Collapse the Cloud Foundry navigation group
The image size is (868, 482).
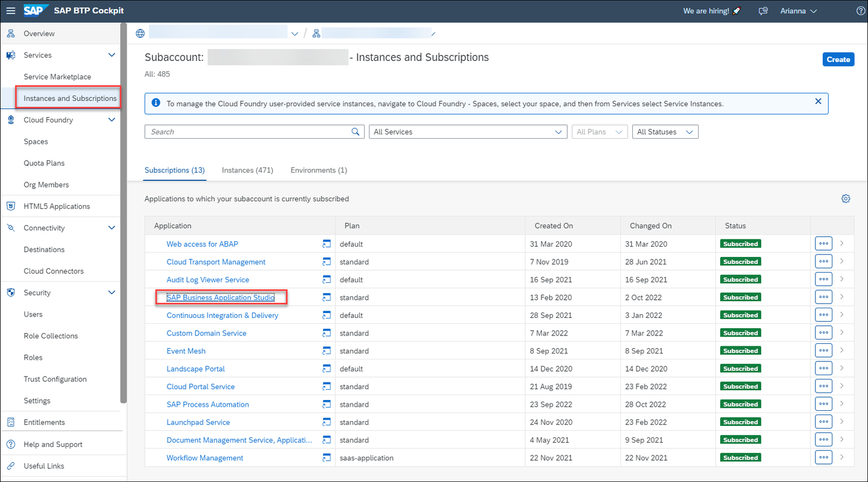(x=112, y=119)
